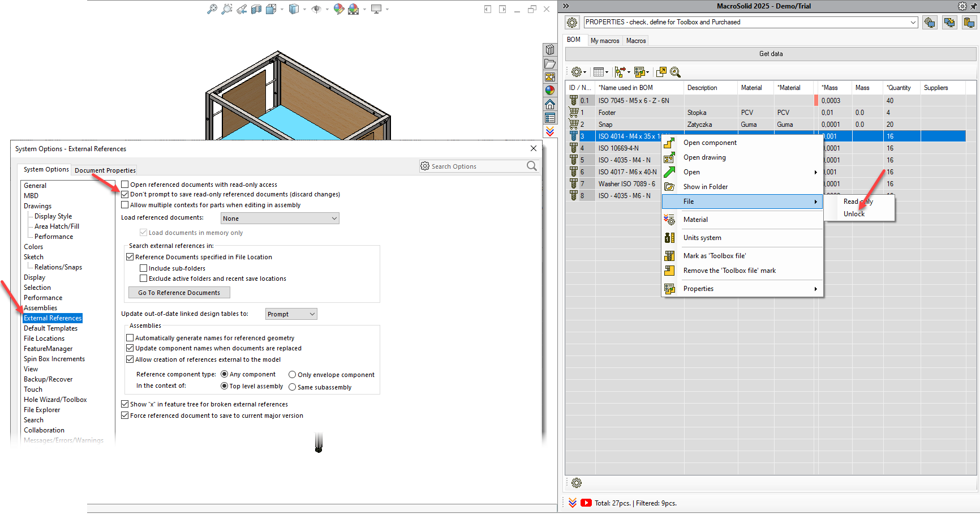The image size is (980, 514).
Task: Click the Zoom to Fit icon
Action: tap(212, 9)
